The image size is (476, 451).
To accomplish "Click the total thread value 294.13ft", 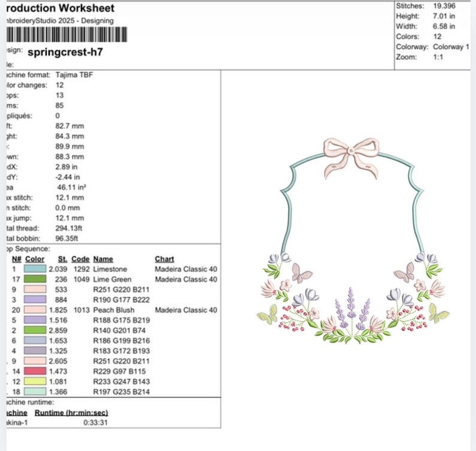I will pyautogui.click(x=68, y=228).
